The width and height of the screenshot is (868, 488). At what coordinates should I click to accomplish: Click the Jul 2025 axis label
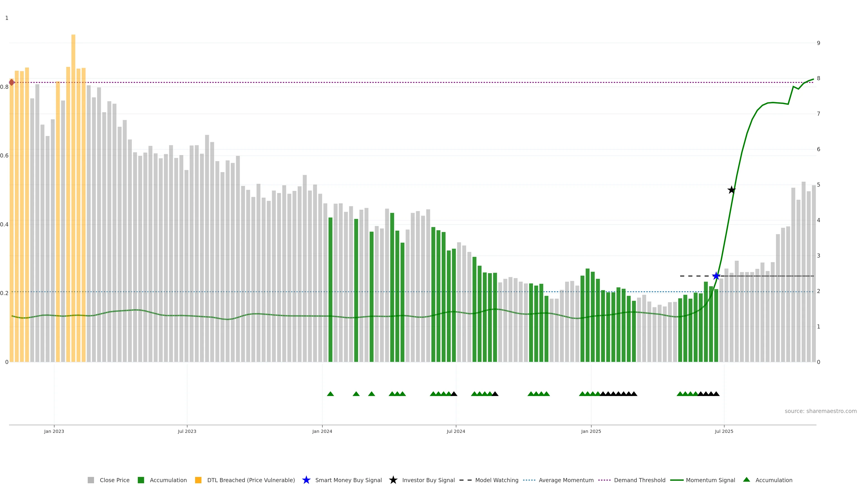[x=724, y=431]
